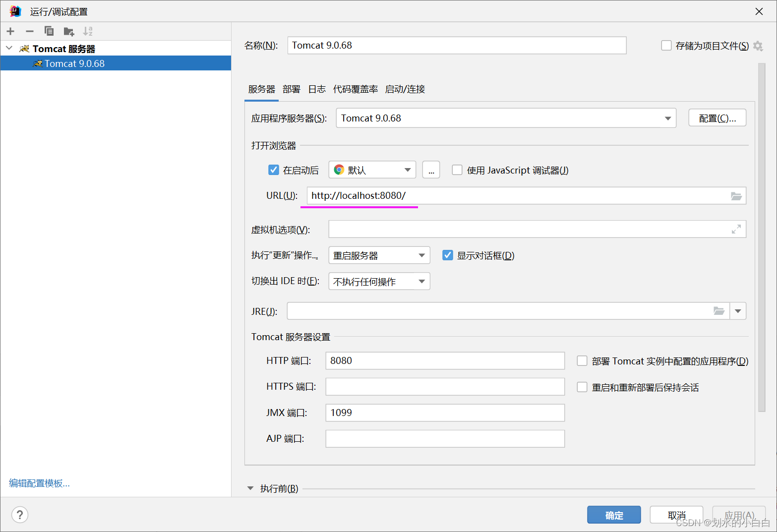Close the 运行/调试配置 dialog
The height and width of the screenshot is (532, 777).
pyautogui.click(x=759, y=11)
